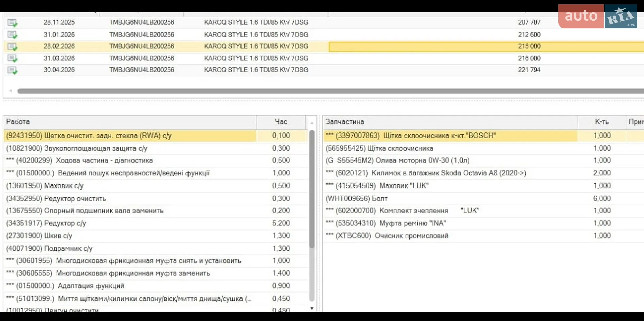Sort by the Час column header
Screen dimensions: 644x321
(281, 122)
